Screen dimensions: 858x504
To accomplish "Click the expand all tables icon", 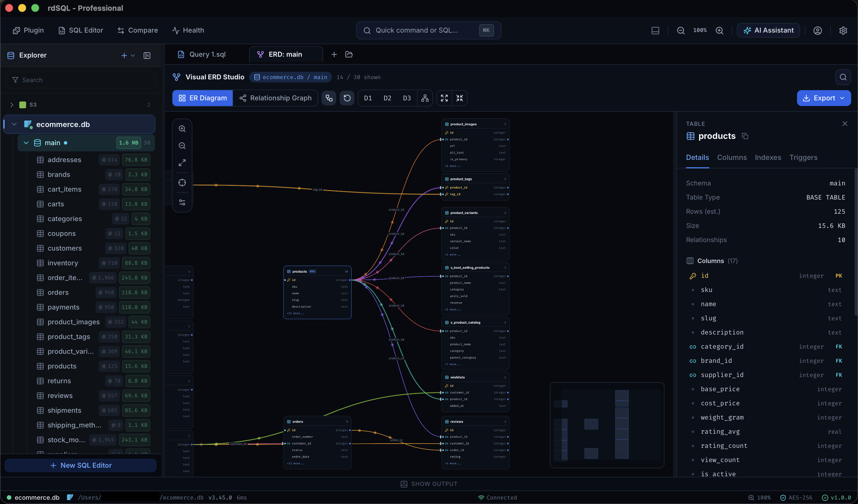I will [444, 98].
